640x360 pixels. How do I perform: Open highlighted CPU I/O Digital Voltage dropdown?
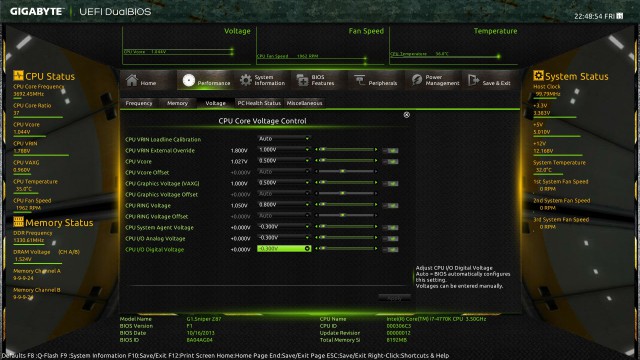click(x=284, y=249)
